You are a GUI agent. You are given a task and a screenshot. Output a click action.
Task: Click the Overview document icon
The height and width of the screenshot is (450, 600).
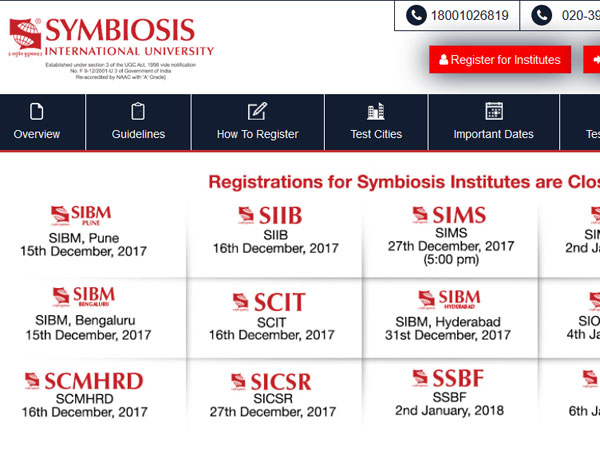click(37, 111)
